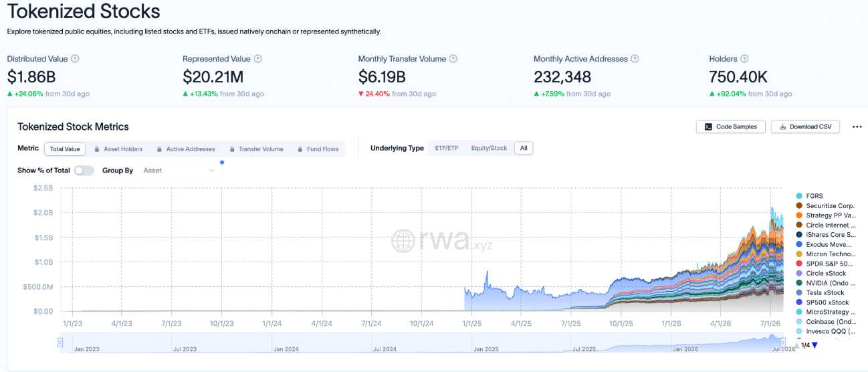Click the lock icon beside Active Addresses
868x372 pixels.
tap(159, 149)
